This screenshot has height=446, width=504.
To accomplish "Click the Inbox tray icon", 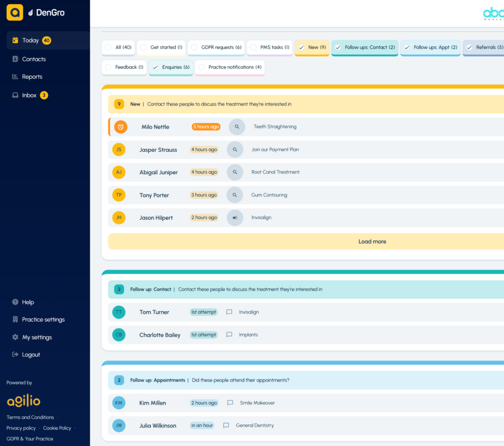I will point(15,95).
